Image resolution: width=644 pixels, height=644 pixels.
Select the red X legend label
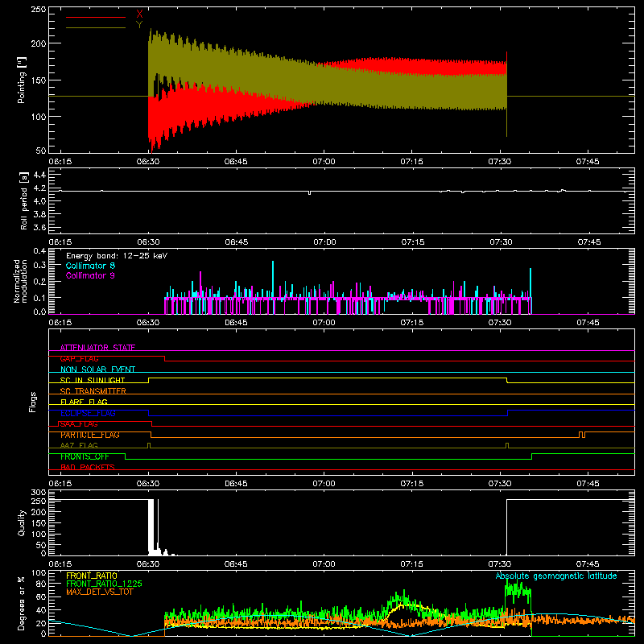point(139,14)
